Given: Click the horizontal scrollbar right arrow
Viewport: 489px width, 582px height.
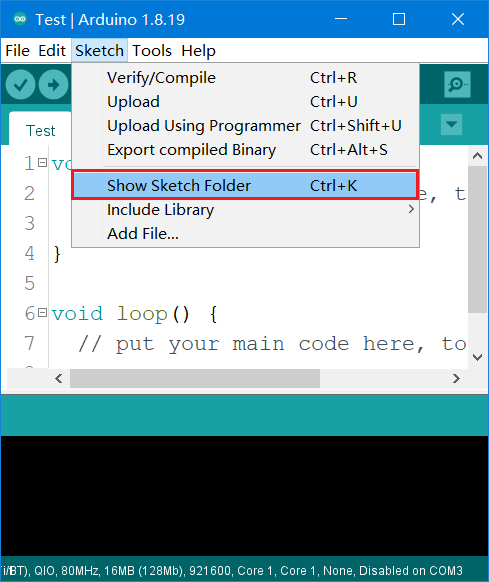Looking at the screenshot, I should pyautogui.click(x=456, y=379).
